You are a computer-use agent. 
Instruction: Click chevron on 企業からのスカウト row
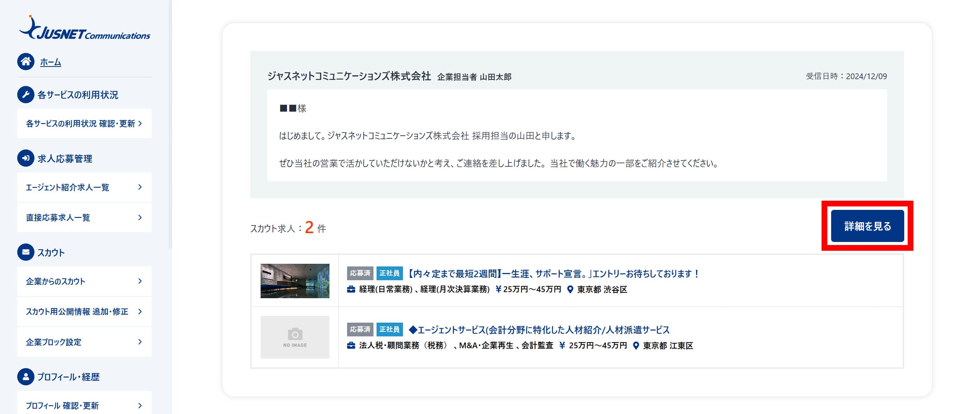pyautogui.click(x=140, y=281)
